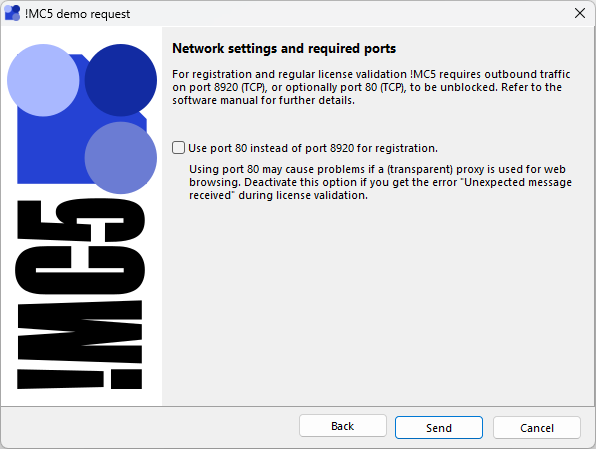This screenshot has width=596, height=449.
Task: Cancel the demo request dialog
Action: coord(537,427)
